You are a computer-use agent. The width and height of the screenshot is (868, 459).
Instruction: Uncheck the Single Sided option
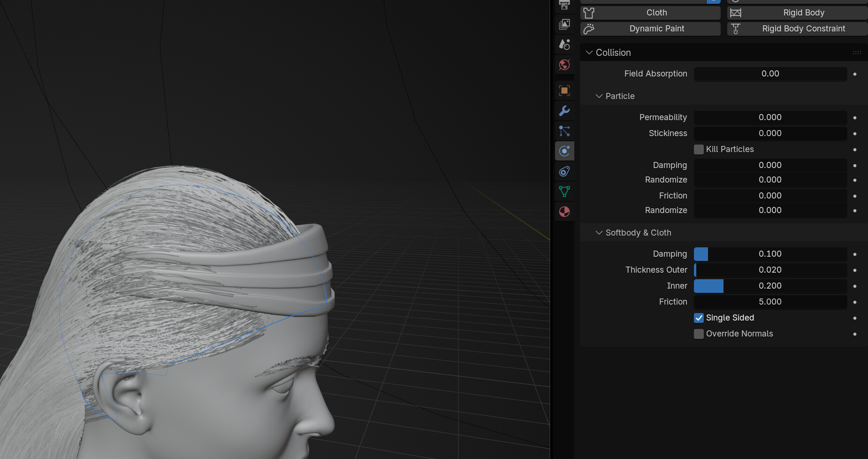tap(699, 318)
